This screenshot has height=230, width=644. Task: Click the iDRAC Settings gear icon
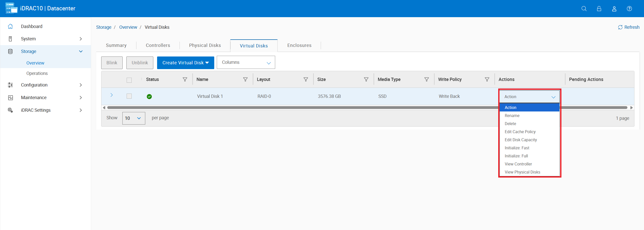(10, 110)
